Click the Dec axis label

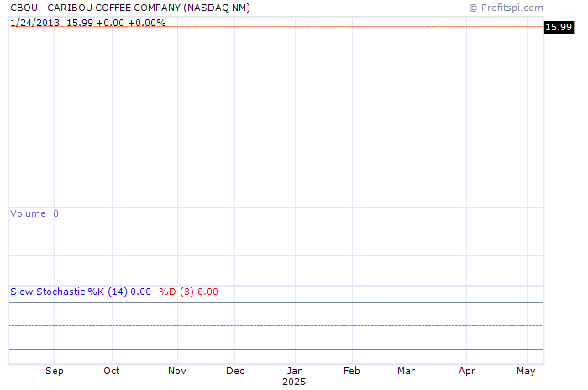[x=235, y=371]
